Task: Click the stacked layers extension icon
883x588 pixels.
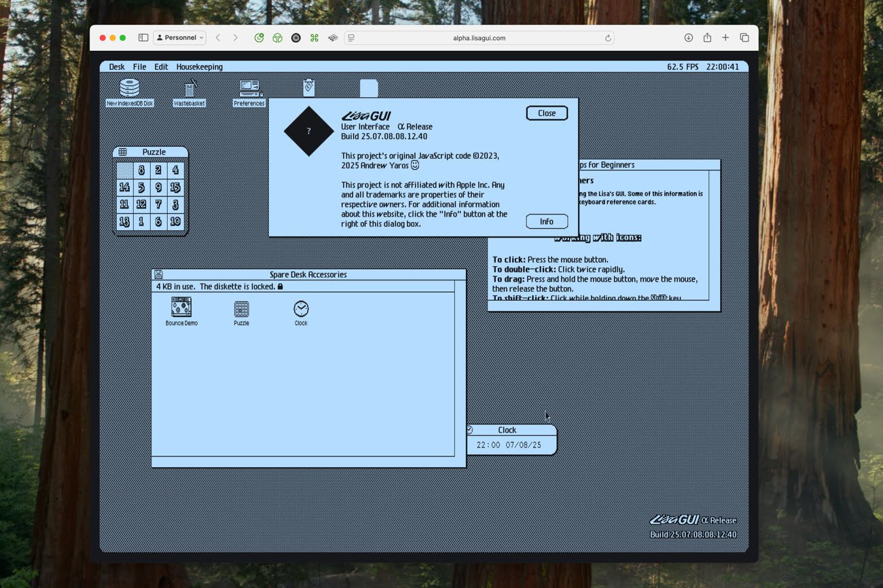Action: (333, 38)
